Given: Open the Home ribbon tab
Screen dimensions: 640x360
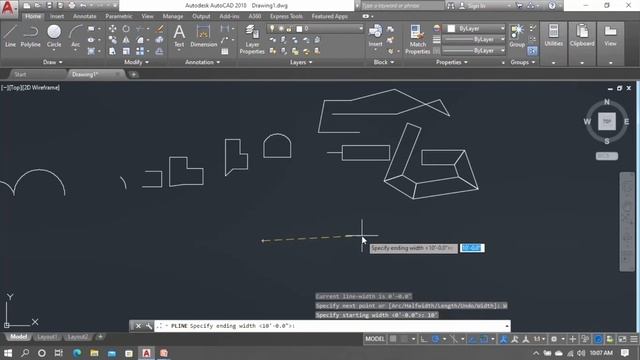Looking at the screenshot, I should click(33, 16).
